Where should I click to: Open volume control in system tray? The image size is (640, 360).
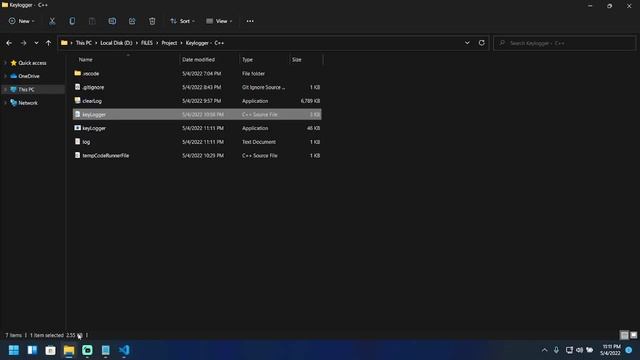[x=579, y=350]
